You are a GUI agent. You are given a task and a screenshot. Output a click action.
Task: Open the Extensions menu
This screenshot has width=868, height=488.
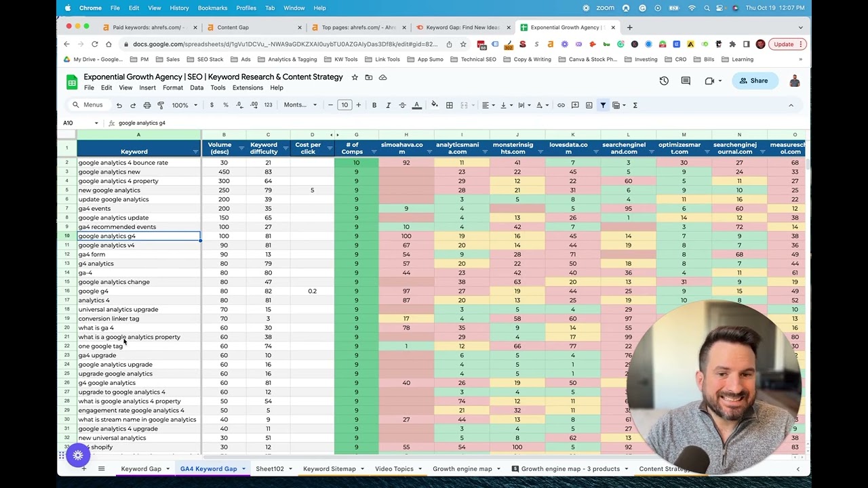coord(248,88)
